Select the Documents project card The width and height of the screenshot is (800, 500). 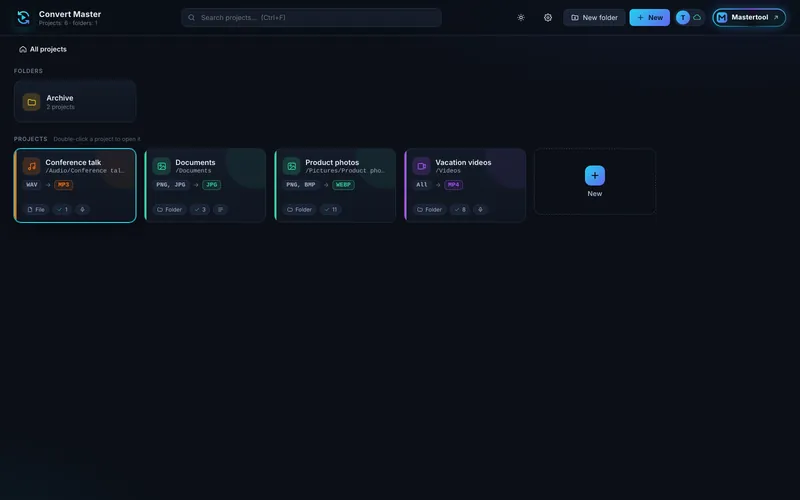(x=205, y=185)
